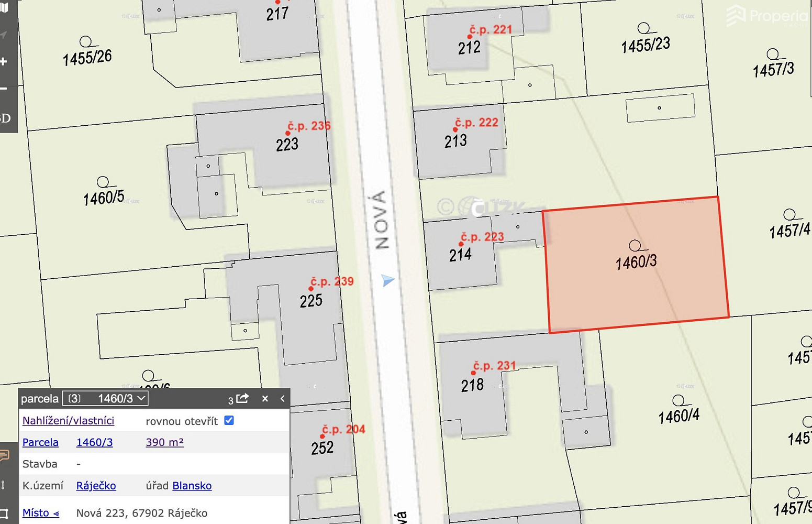812x524 pixels.
Task: Select parcel 1455/23 label
Action: pyautogui.click(x=646, y=45)
